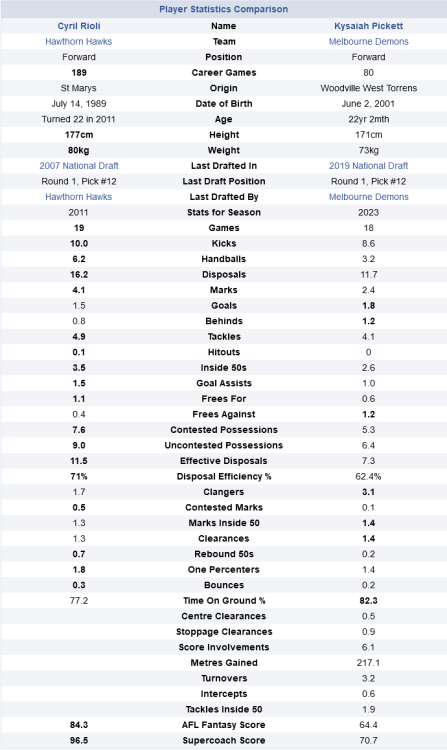Open Melbourne Demons link in Team row
This screenshot has height=750, width=447.
[x=369, y=42]
